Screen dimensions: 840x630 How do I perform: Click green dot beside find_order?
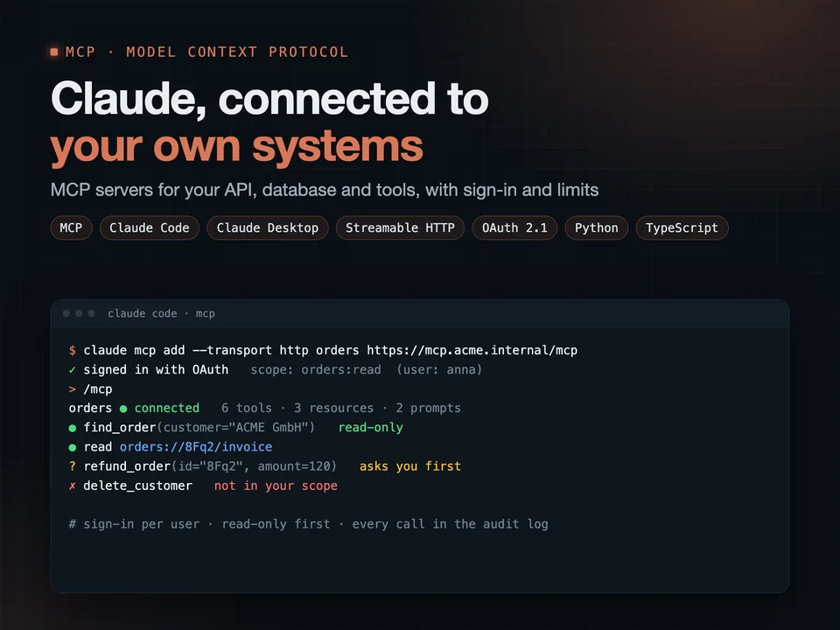click(73, 428)
